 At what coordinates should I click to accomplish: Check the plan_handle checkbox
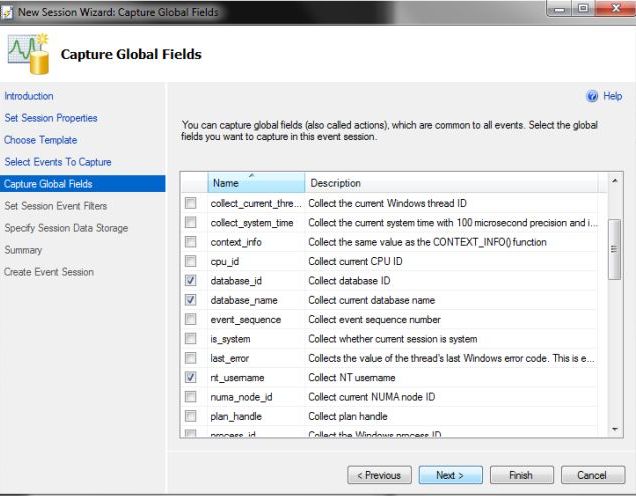coord(191,417)
